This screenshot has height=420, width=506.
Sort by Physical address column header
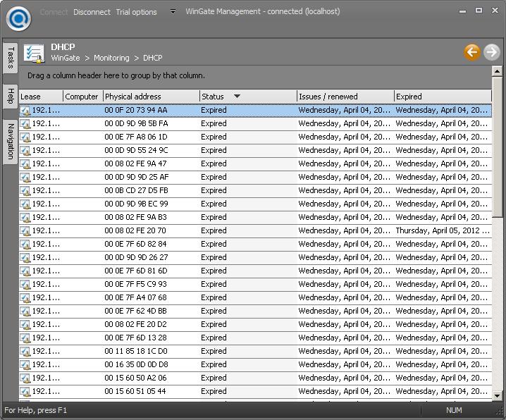(152, 96)
